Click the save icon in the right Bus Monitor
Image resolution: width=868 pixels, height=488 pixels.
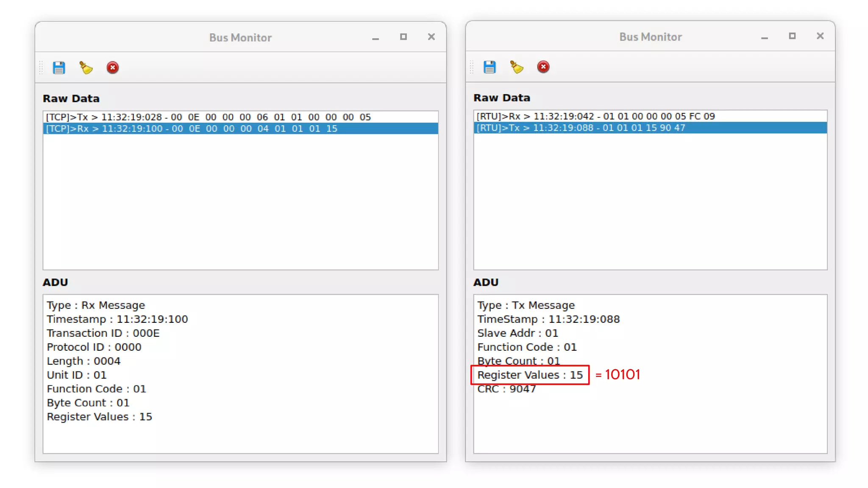tap(490, 67)
